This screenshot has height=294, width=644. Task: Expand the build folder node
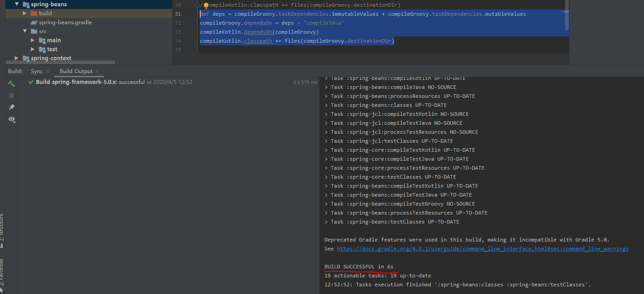coord(25,13)
